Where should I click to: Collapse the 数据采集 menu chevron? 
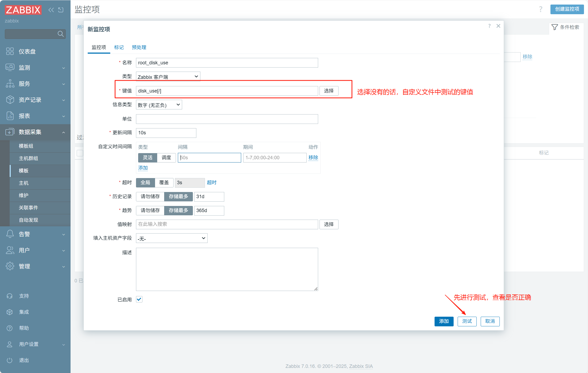pos(64,132)
